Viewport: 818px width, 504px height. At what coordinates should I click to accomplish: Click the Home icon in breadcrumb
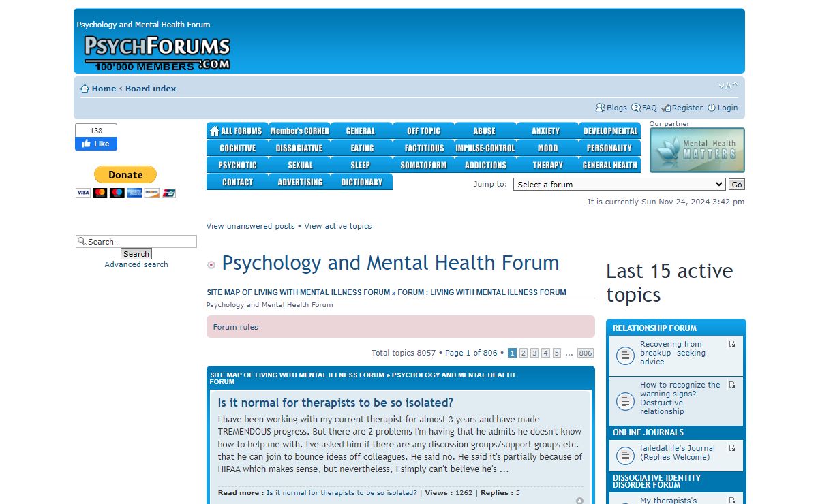pos(85,89)
